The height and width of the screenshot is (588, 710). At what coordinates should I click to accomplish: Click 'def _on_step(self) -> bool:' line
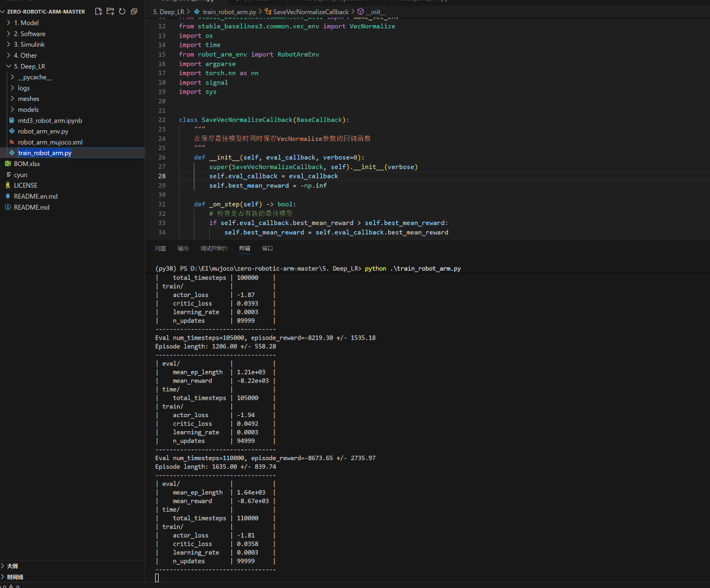pyautogui.click(x=245, y=204)
